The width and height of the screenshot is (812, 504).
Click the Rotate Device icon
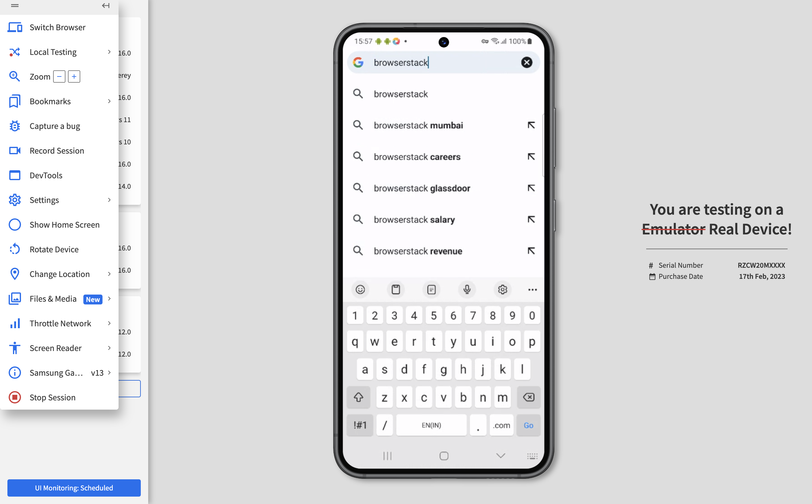point(15,249)
